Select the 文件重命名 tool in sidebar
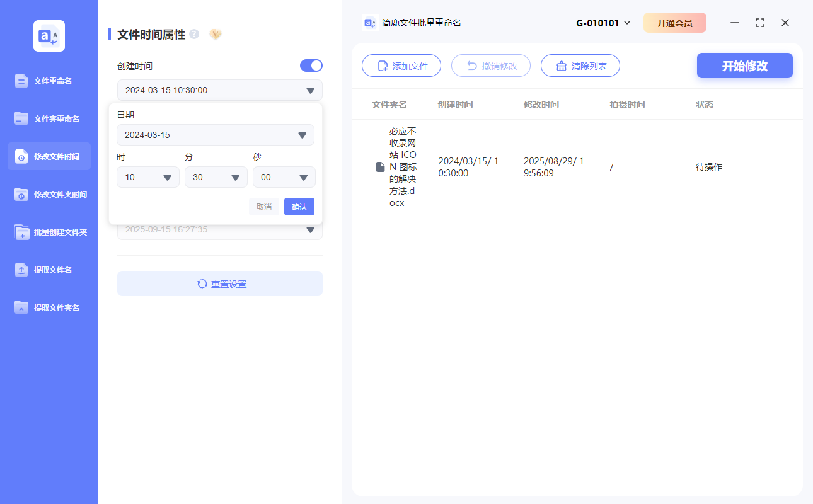The image size is (813, 504). [49, 81]
